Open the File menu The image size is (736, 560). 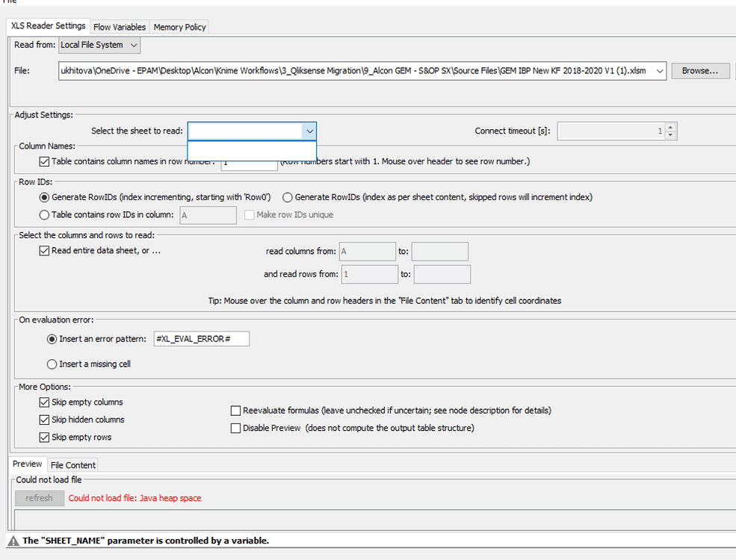point(8,2)
